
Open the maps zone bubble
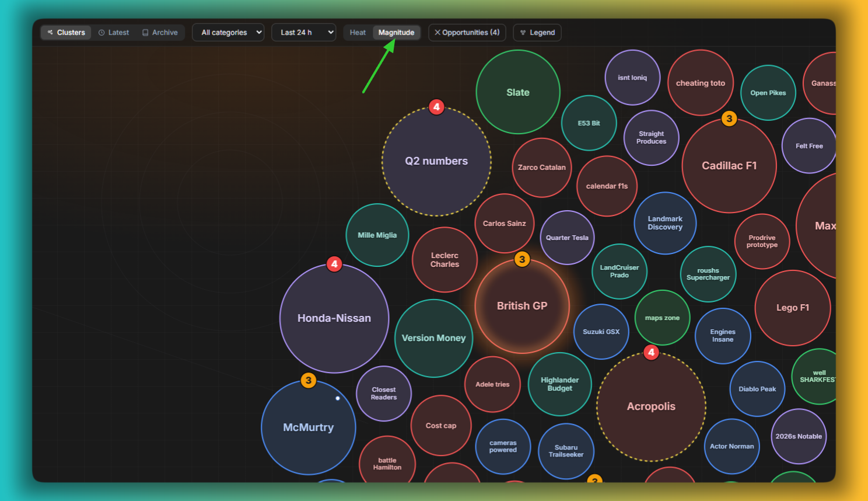pyautogui.click(x=662, y=318)
